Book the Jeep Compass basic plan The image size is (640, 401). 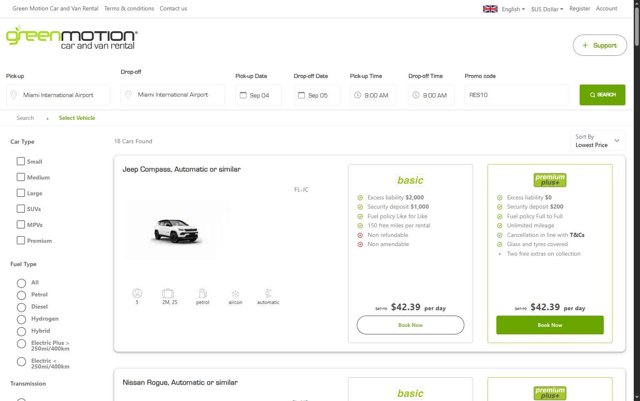[410, 325]
